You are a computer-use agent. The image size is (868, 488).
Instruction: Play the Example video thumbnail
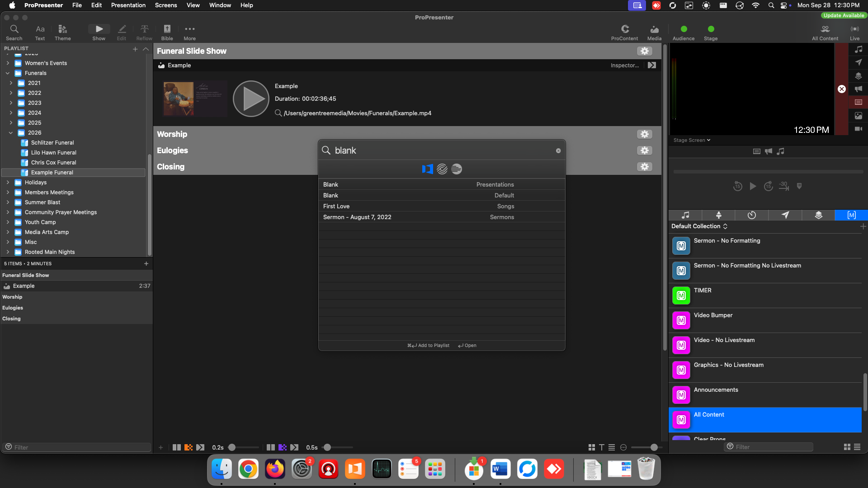tap(251, 99)
